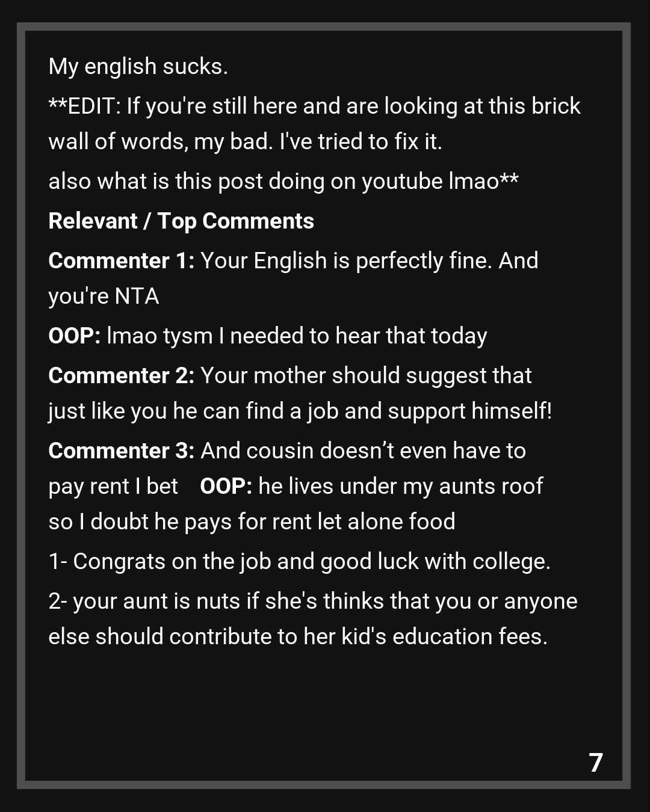Screen dimensions: 650x812
Task: Click the page number 7
Action: click(x=595, y=763)
